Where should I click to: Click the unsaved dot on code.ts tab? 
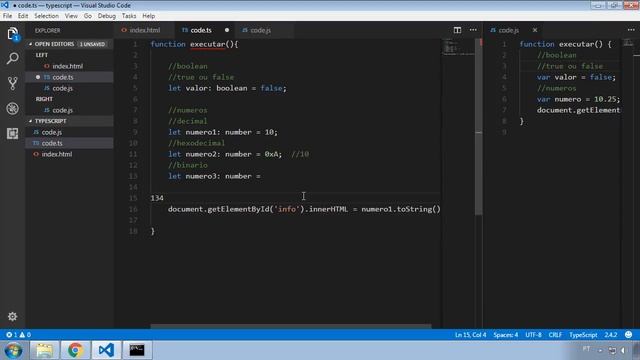[x=227, y=30]
